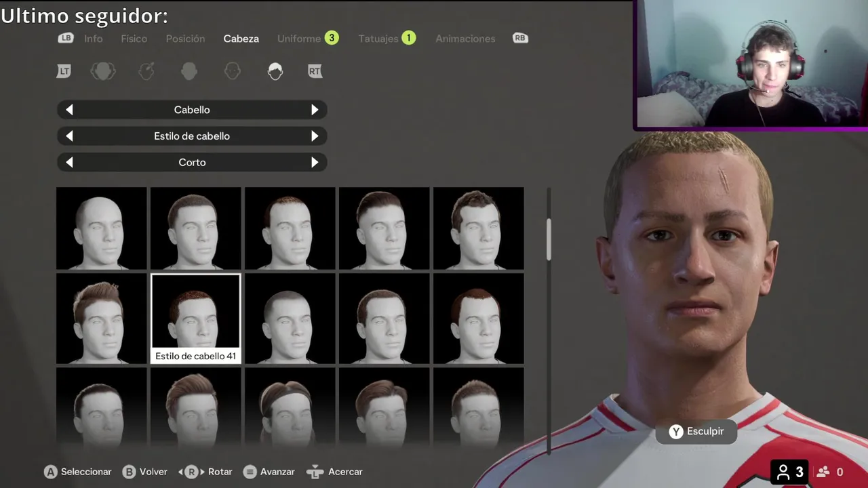The image size is (868, 488).
Task: Open the Tatuajes tab
Action: click(378, 39)
